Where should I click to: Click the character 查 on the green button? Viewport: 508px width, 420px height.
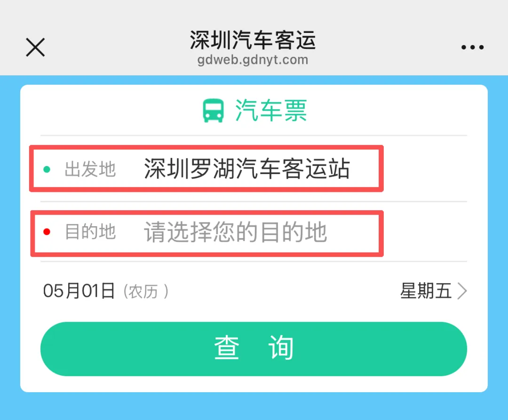(x=227, y=348)
